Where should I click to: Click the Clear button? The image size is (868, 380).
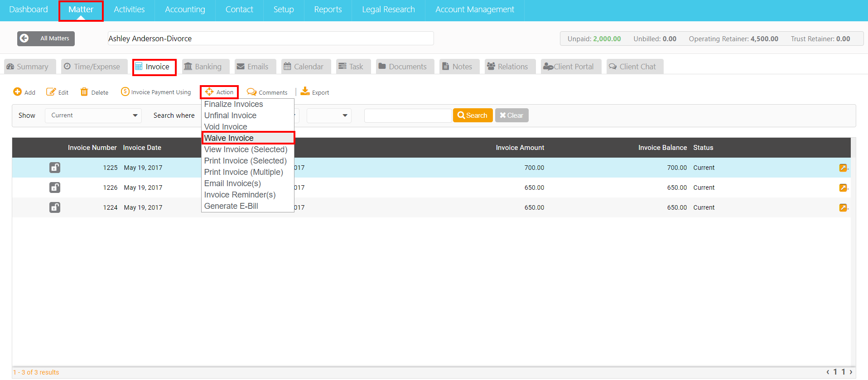(x=511, y=115)
